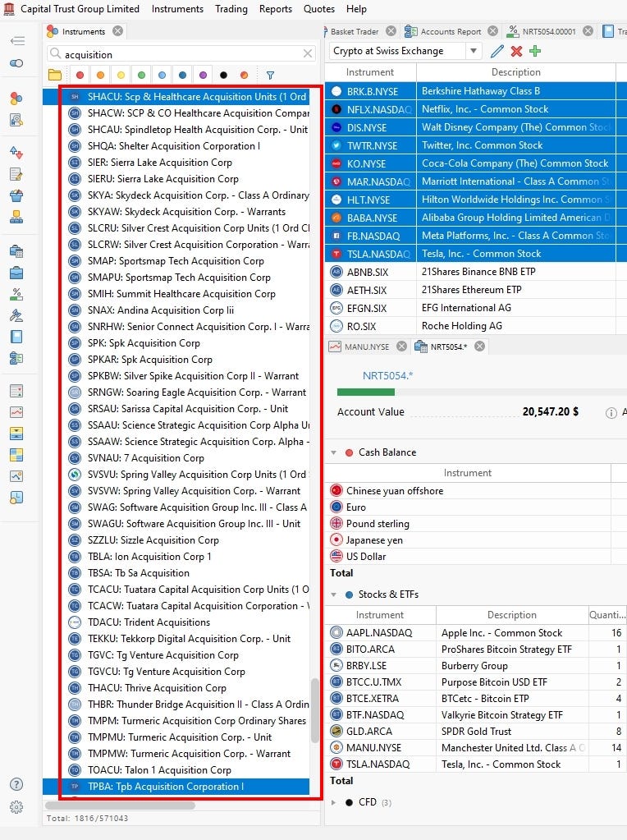Open Help via question mark icon
Viewport: 627px width, 840px height.
16,784
